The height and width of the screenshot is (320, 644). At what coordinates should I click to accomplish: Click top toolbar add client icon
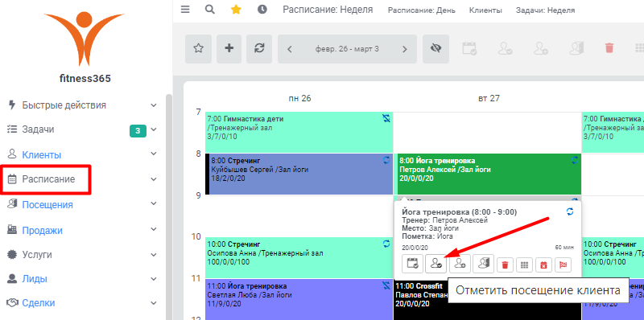(x=541, y=49)
